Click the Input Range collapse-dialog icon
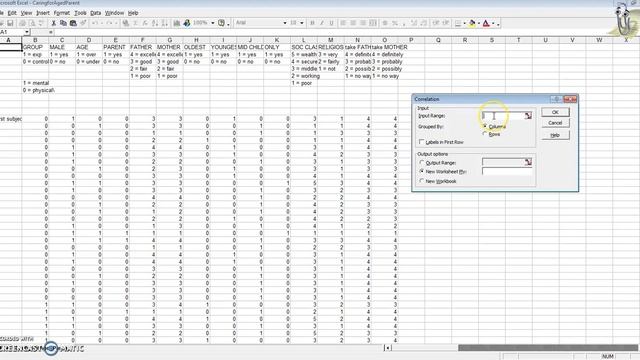Screen dimensions: 640x360 (x=528, y=116)
